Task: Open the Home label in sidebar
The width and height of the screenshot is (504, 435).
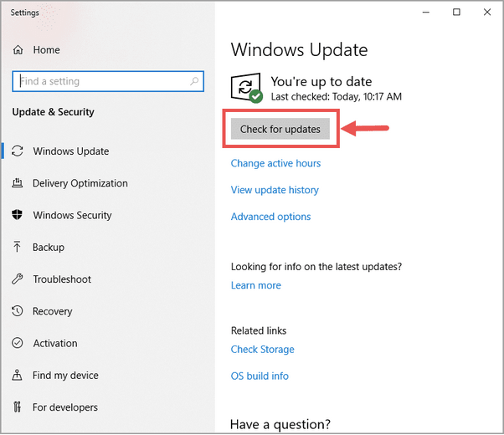Action: [x=47, y=50]
